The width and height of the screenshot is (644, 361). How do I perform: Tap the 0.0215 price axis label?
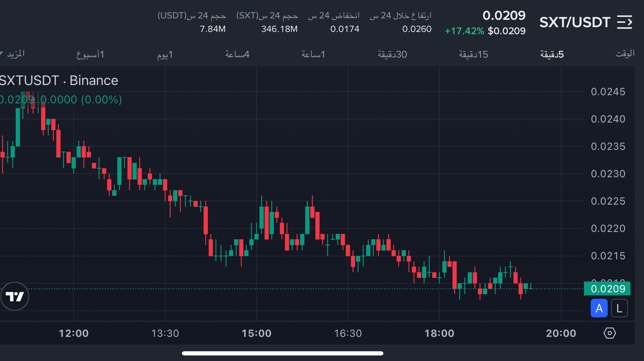click(x=608, y=256)
